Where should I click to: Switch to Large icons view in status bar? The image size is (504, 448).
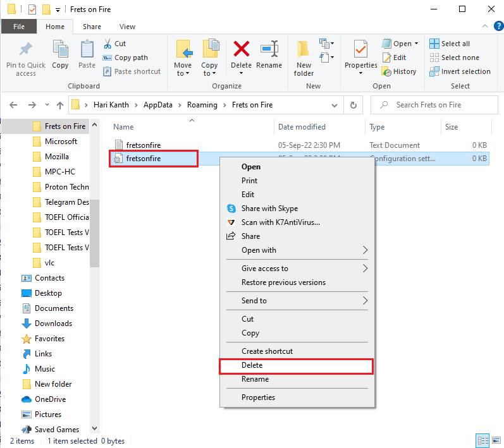[x=496, y=440]
